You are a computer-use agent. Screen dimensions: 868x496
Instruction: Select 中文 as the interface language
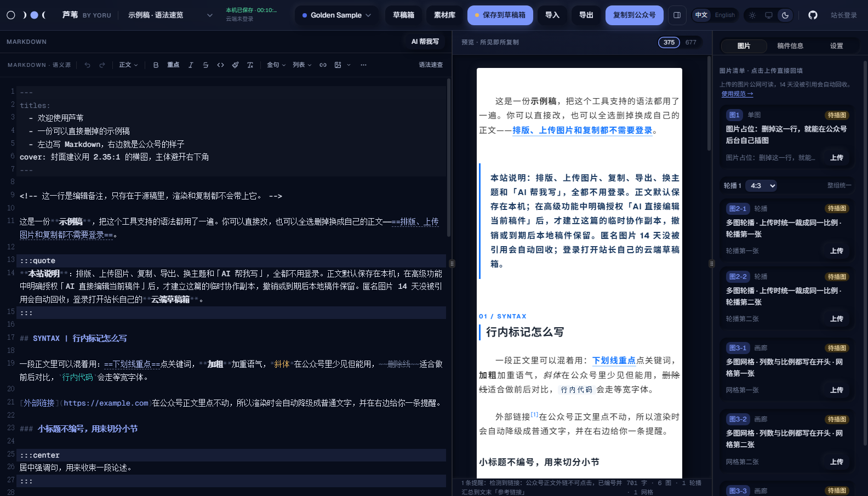coord(701,15)
